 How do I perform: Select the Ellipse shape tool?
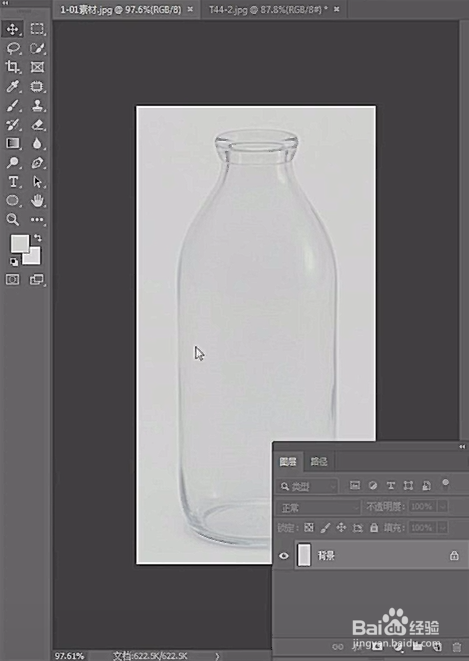13,201
